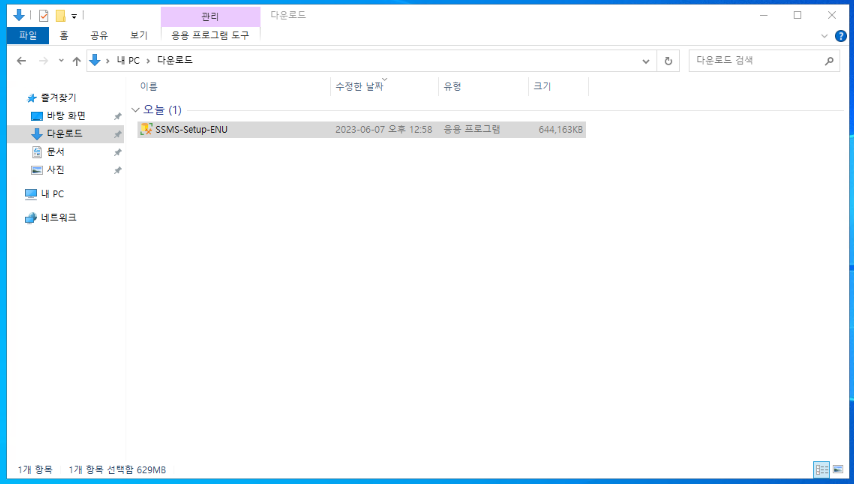Refresh the folder view
Viewport: 854px width, 484px height.
coord(668,61)
